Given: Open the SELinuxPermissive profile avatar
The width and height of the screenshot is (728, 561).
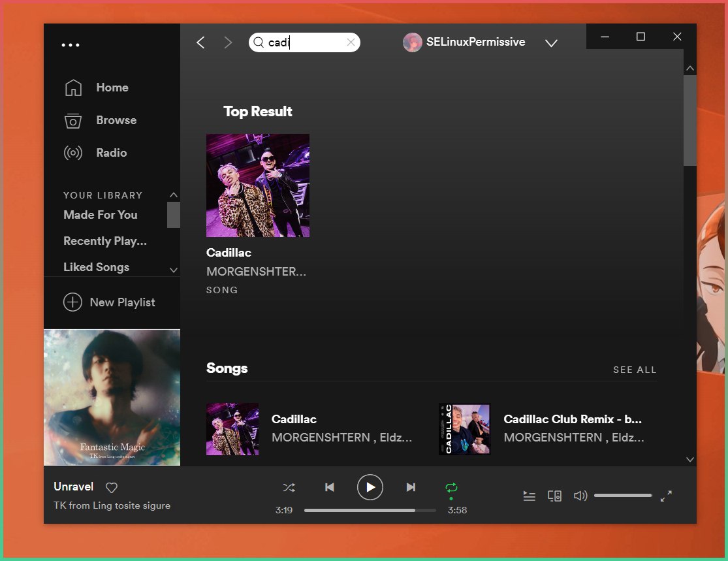Looking at the screenshot, I should coord(412,42).
